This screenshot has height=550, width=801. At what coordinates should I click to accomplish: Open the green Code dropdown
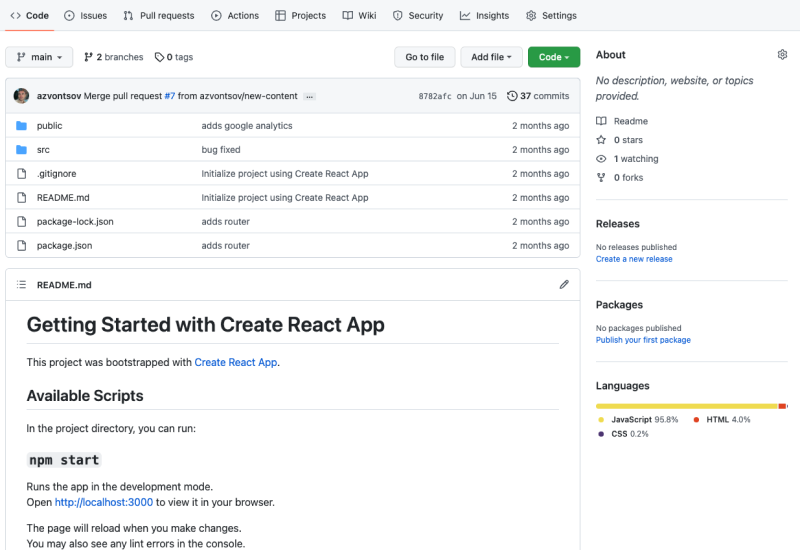(554, 57)
